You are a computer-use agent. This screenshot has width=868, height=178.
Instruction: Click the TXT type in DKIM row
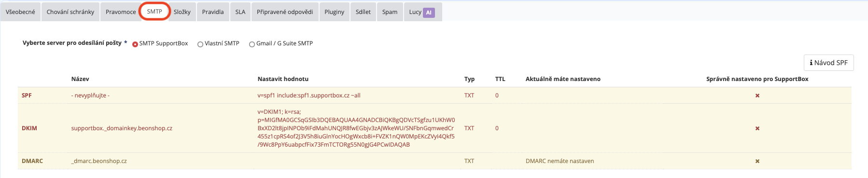[469, 128]
